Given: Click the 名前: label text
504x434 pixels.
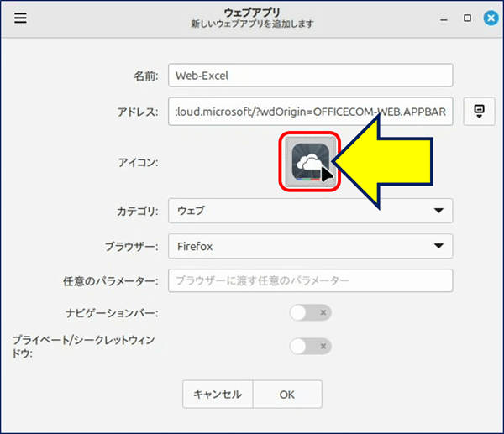Looking at the screenshot, I should point(146,76).
